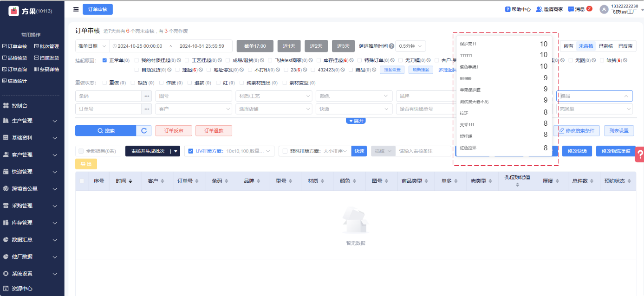Select the 订单审核 page tab
This screenshot has width=644, height=296.
point(98,9)
